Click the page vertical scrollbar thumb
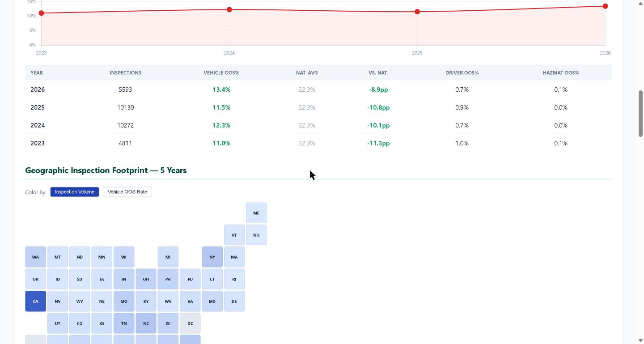644x344 pixels. [x=640, y=114]
